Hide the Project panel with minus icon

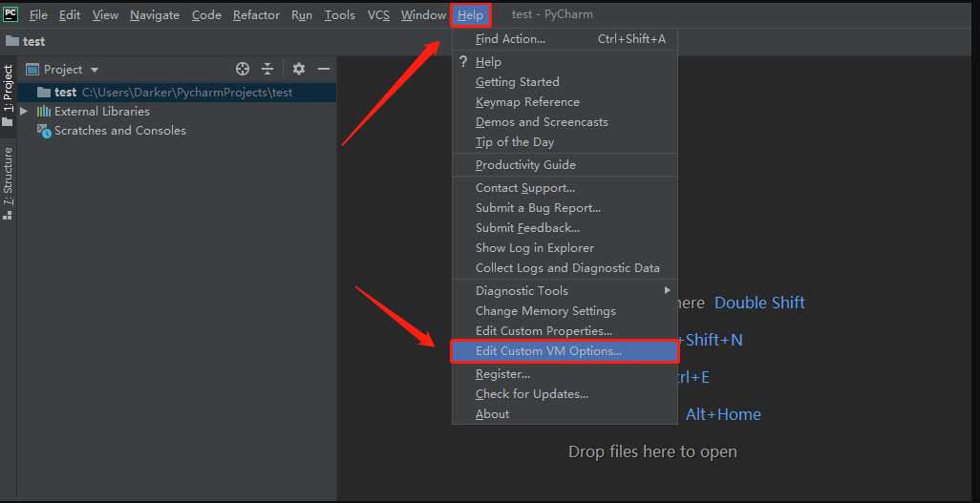click(323, 69)
